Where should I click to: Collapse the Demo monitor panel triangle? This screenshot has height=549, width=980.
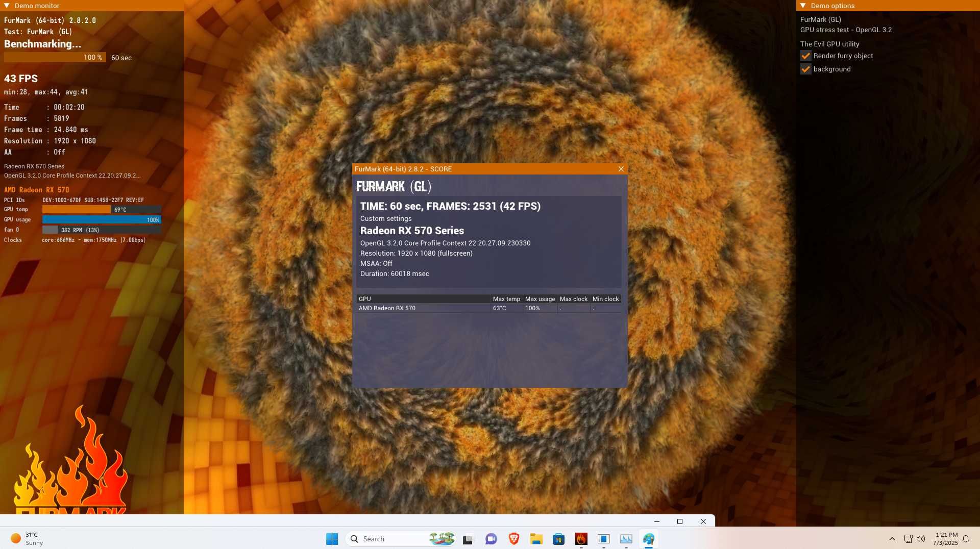(x=7, y=6)
